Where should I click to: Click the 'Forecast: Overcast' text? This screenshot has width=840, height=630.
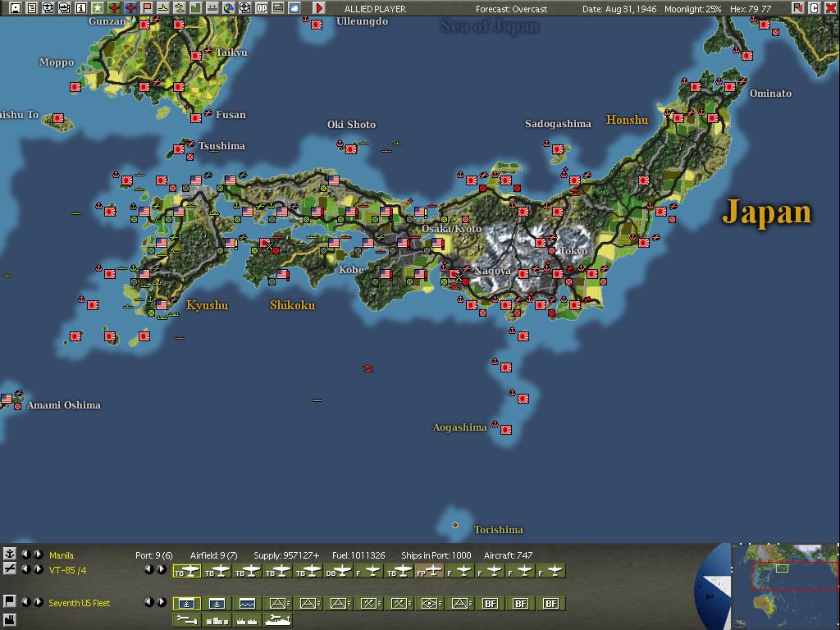click(x=512, y=9)
